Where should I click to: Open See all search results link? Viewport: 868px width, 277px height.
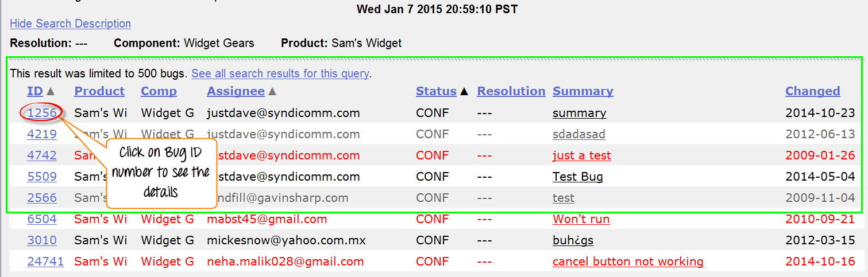(x=280, y=73)
